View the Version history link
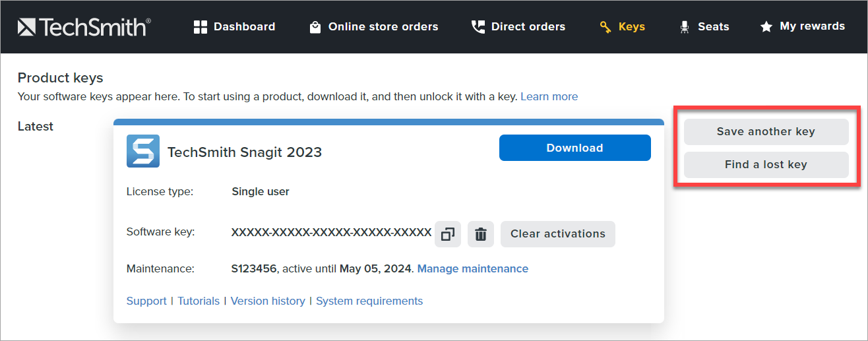The height and width of the screenshot is (341, 868). (268, 301)
